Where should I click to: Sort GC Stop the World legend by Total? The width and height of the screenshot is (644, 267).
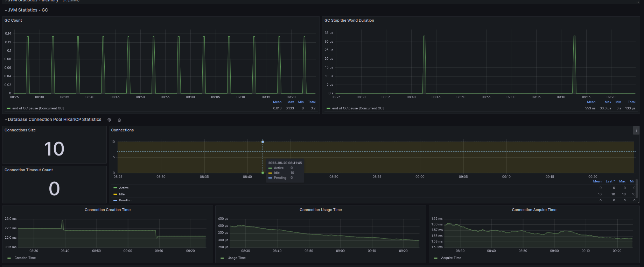click(x=631, y=102)
